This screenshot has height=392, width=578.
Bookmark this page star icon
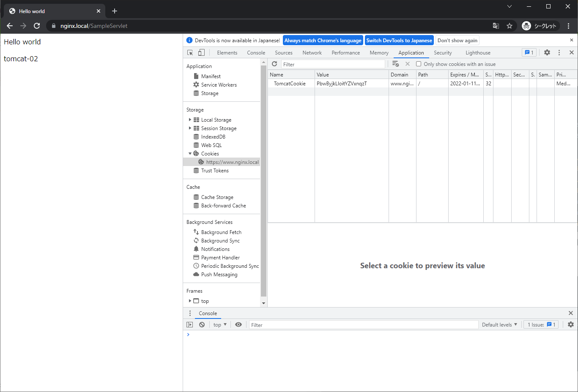510,26
